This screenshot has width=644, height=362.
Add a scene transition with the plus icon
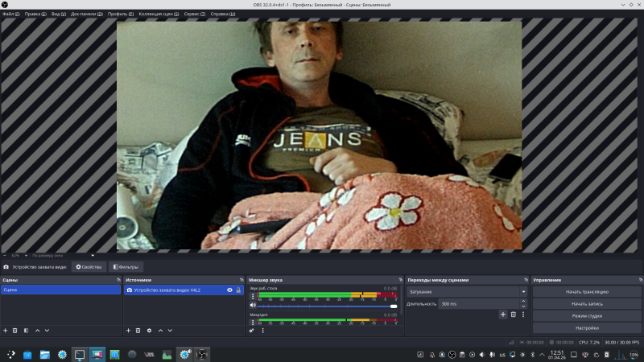pos(503,315)
